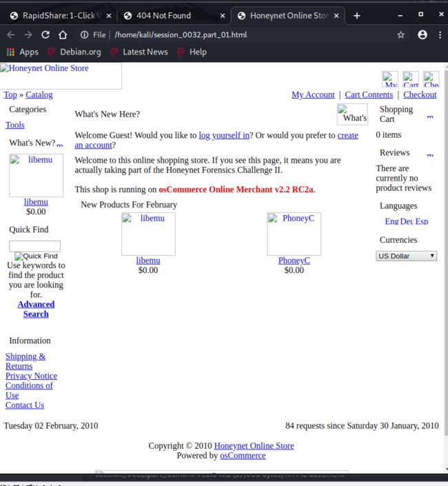448x486 pixels.
Task: Click the osCommerce footer link
Action: (243, 456)
